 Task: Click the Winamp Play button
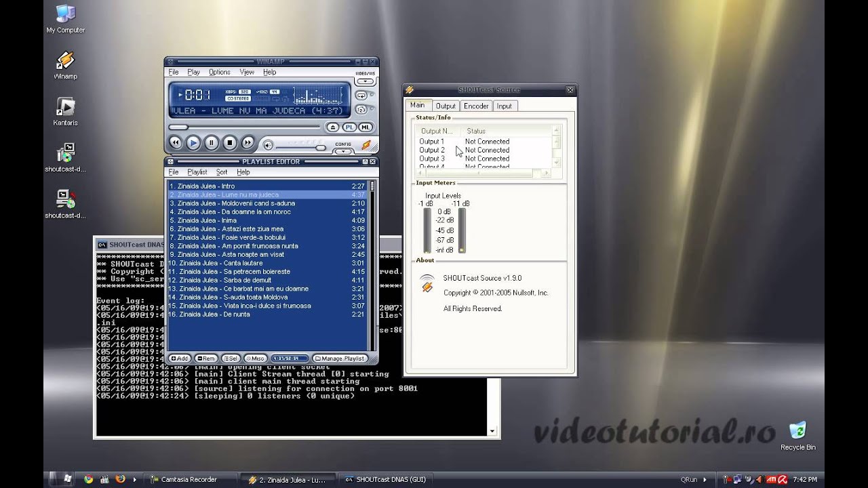tap(193, 142)
